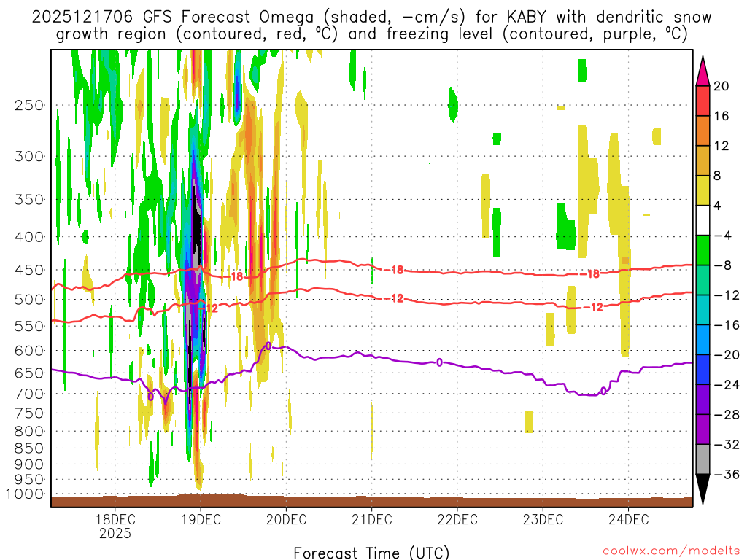This screenshot has height=560, width=747.
Task: Click the 550 pressure level label
Action: [29, 326]
